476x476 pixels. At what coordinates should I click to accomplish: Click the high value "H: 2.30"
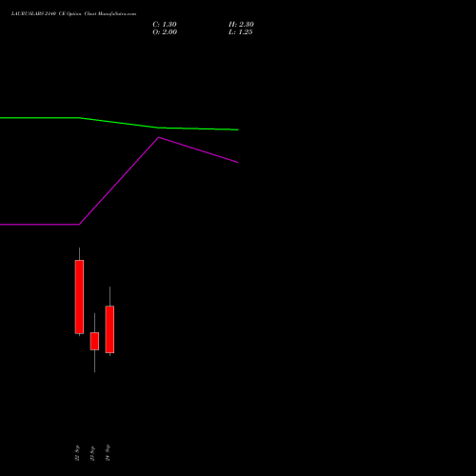(241, 25)
